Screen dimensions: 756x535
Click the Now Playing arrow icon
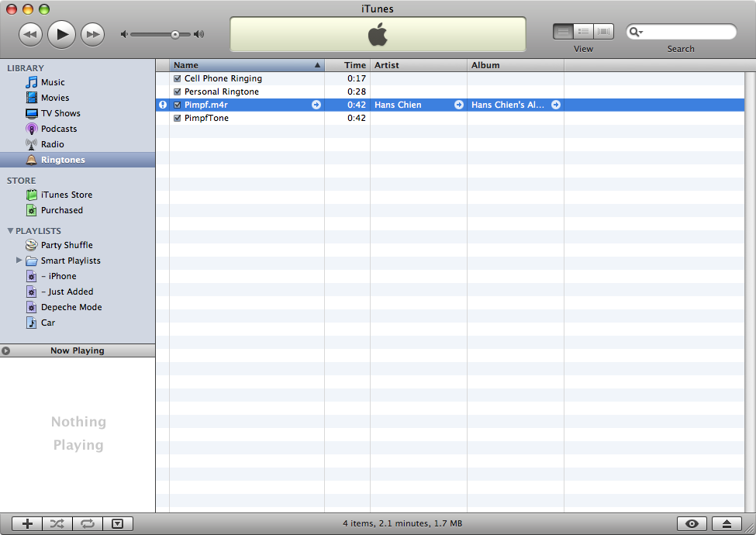coord(5,351)
